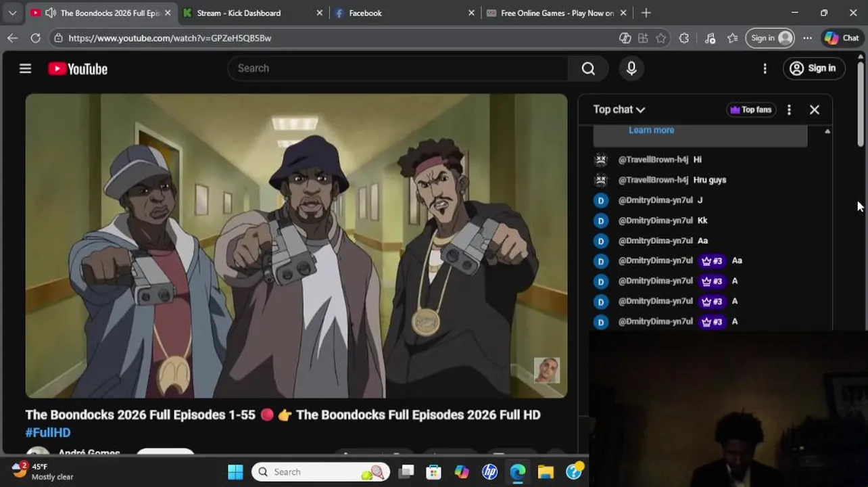This screenshot has width=868, height=487.
Task: Open the tab search dropdown arrow
Action: click(x=12, y=13)
